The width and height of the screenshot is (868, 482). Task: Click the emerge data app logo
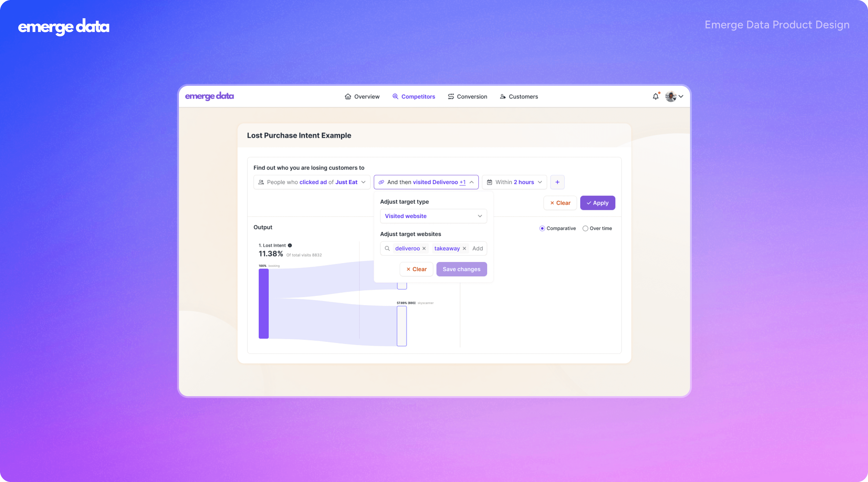(209, 96)
